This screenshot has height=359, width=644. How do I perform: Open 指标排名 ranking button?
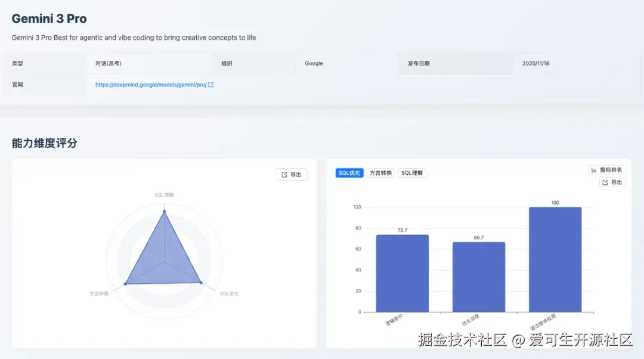tap(606, 169)
